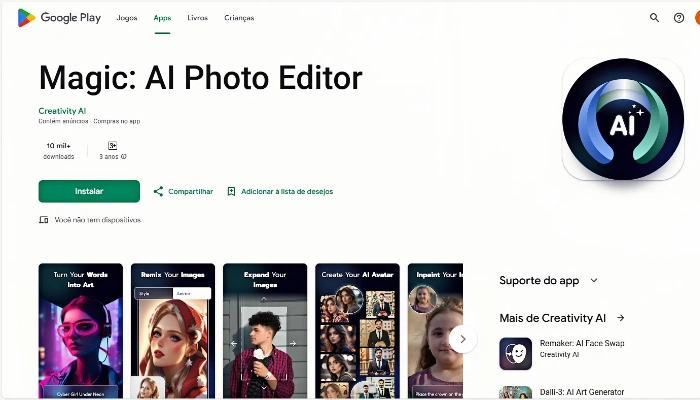This screenshot has width=700, height=400.
Task: Open the Crianças tab
Action: 239,18
